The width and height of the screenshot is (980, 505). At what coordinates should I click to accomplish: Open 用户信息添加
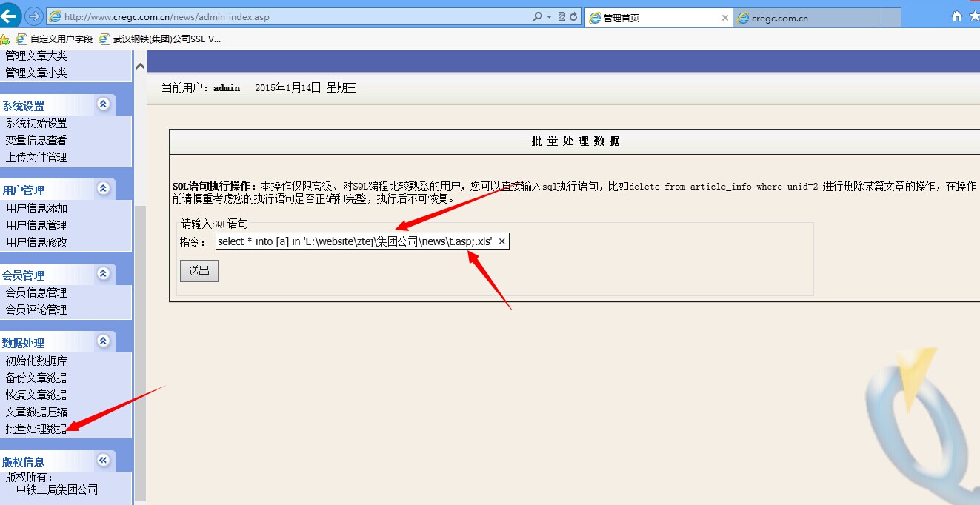36,208
